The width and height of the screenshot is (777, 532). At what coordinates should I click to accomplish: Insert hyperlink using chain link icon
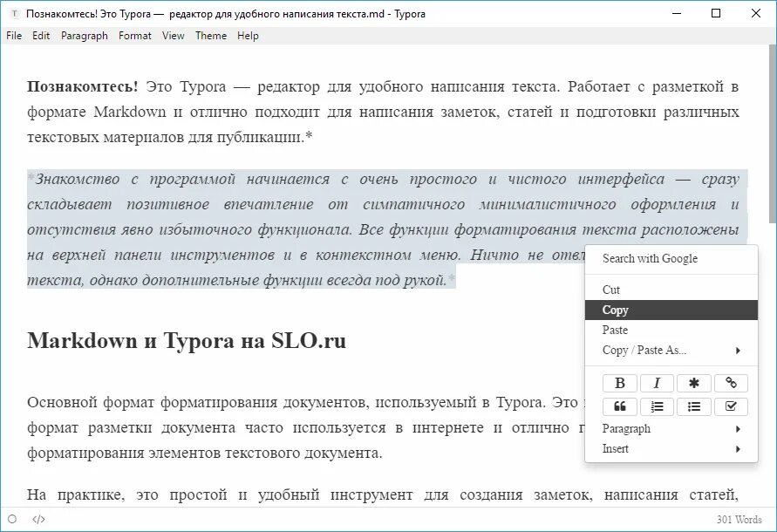(731, 383)
